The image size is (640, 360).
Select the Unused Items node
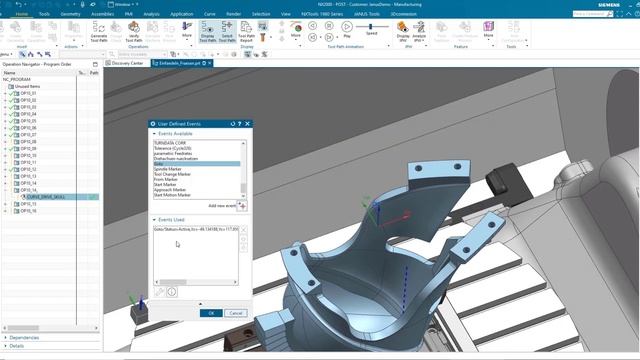click(27, 87)
